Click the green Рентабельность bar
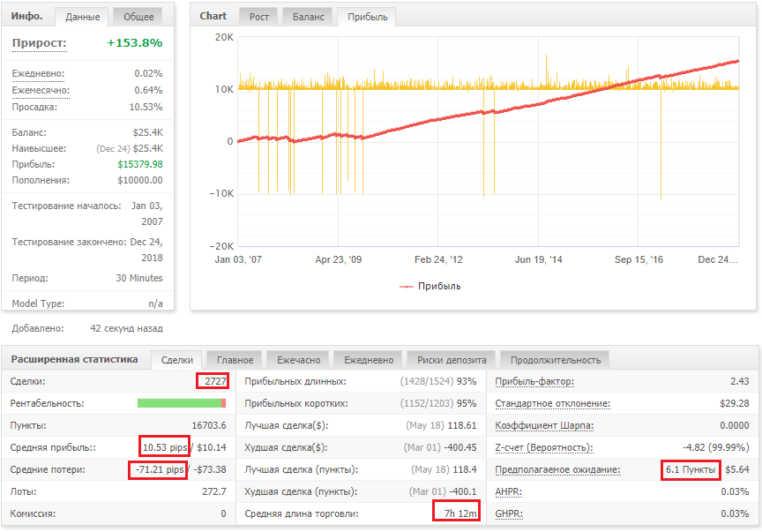Screen dimensions: 762x532 [x=179, y=403]
